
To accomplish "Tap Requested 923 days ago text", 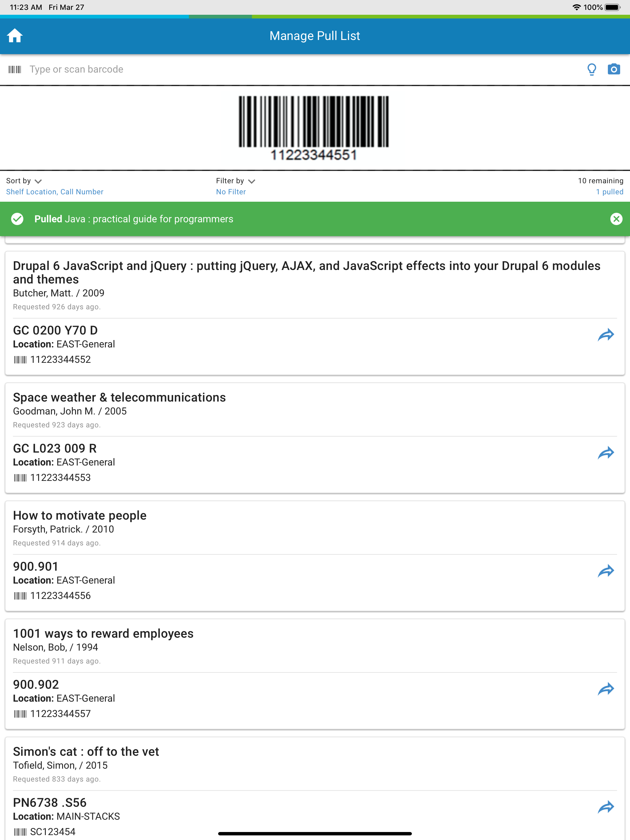I will (57, 425).
